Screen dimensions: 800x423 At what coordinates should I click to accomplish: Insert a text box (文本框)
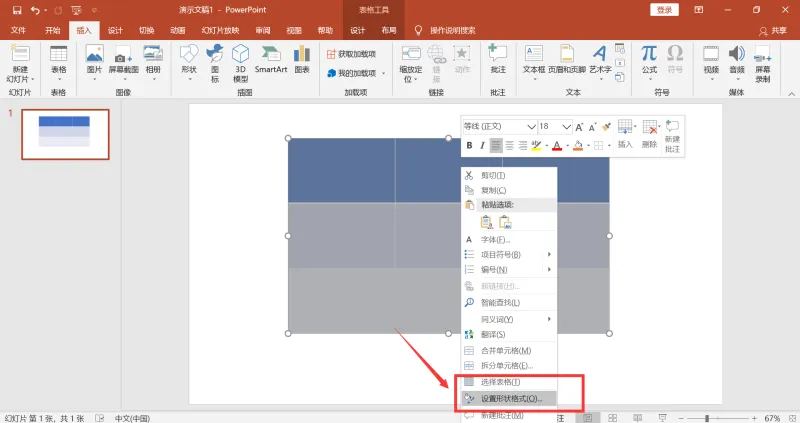tap(534, 63)
